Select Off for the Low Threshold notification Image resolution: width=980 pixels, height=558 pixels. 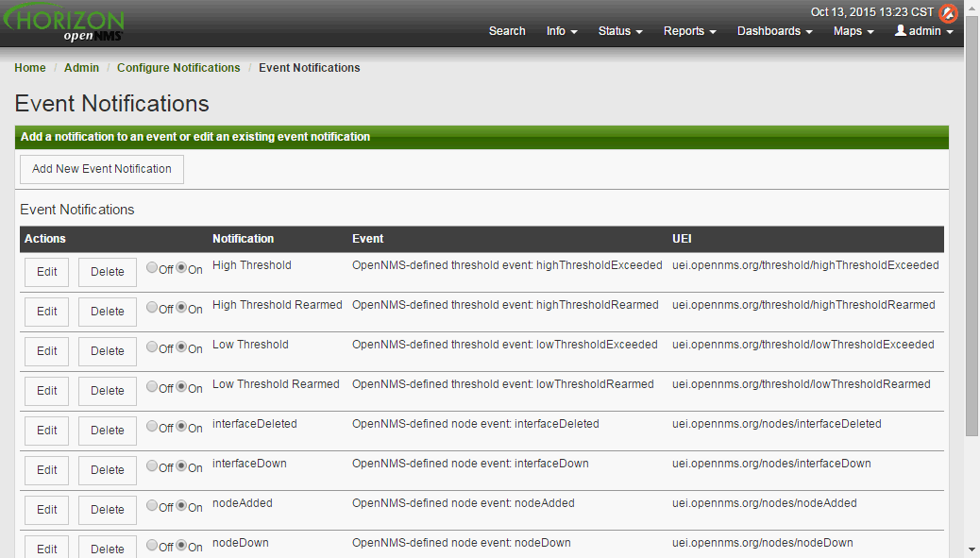[x=152, y=347]
